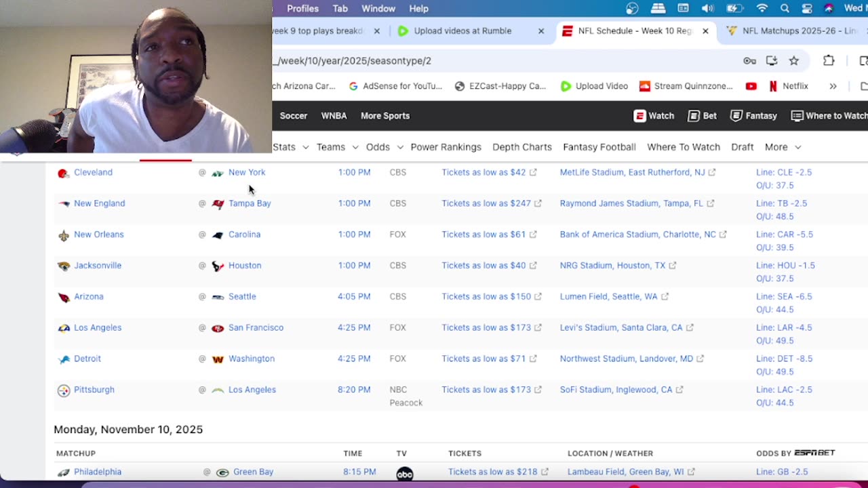This screenshot has height=488, width=868.
Task: Click the Jacksonville Jaguars logo
Action: coord(63,266)
